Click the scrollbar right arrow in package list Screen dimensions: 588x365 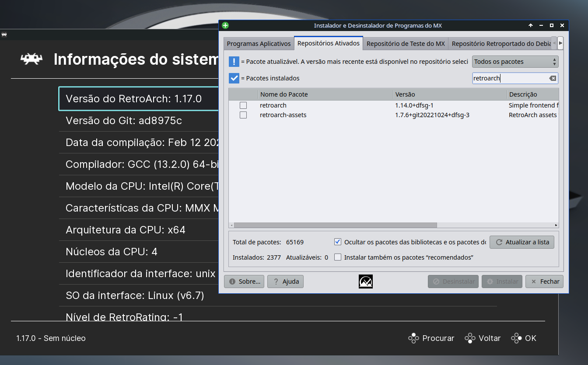(556, 225)
